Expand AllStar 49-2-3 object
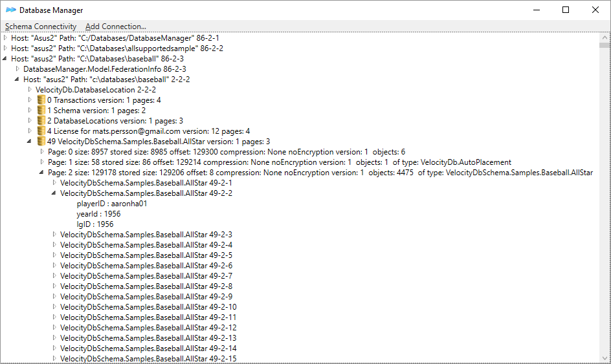The image size is (611, 364). coord(54,234)
